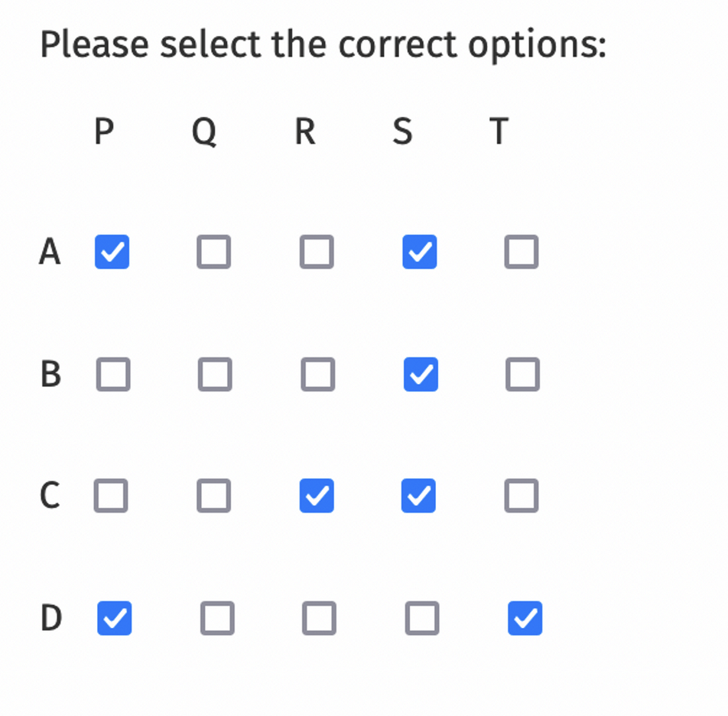
Task: Uncheck checkbox P in row A
Action: [x=112, y=252]
